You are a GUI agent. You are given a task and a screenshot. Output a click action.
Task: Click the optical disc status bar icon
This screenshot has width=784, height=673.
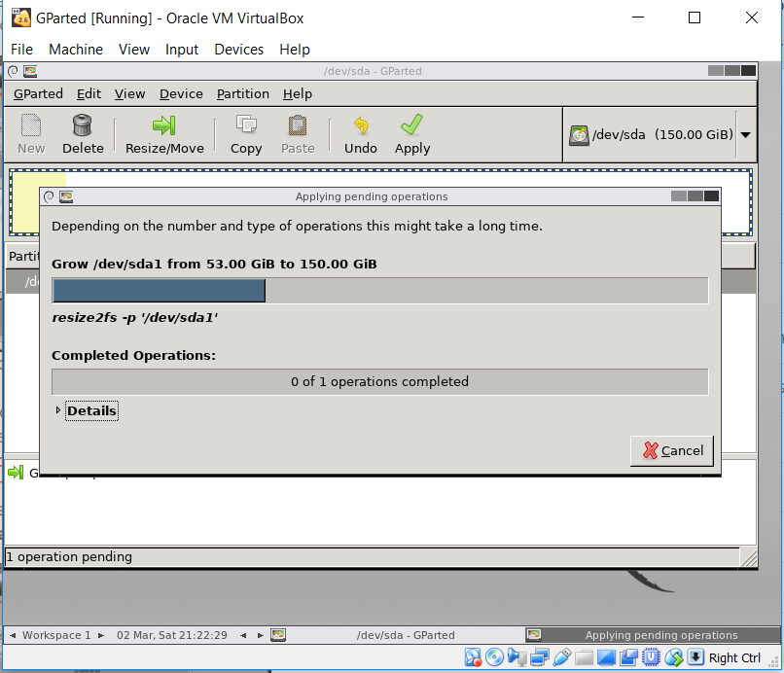[495, 657]
